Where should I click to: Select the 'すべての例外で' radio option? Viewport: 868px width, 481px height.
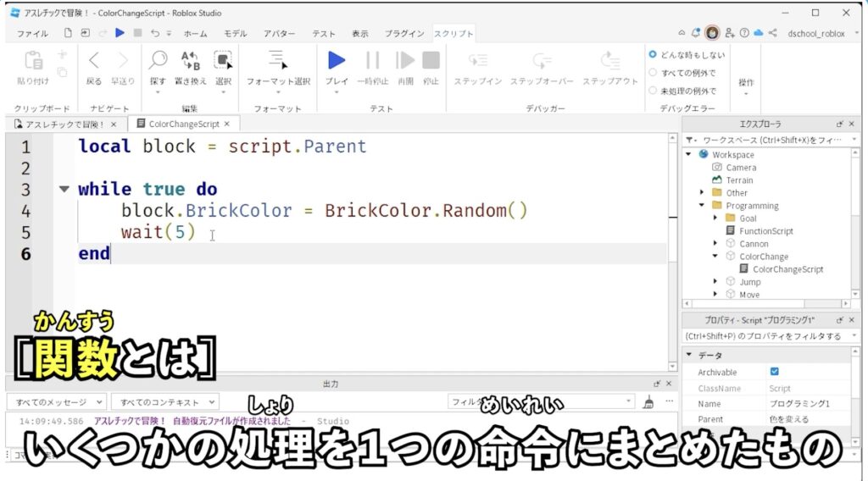click(653, 73)
